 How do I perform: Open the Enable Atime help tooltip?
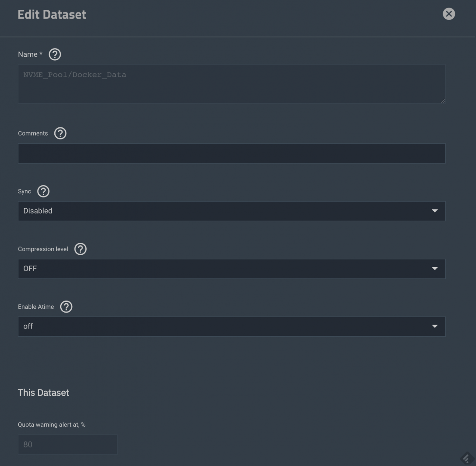[66, 307]
